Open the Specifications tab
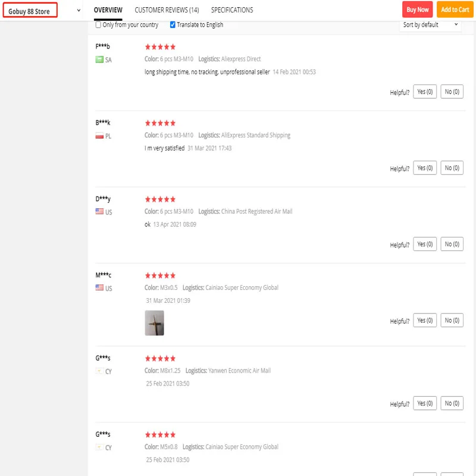 click(231, 10)
